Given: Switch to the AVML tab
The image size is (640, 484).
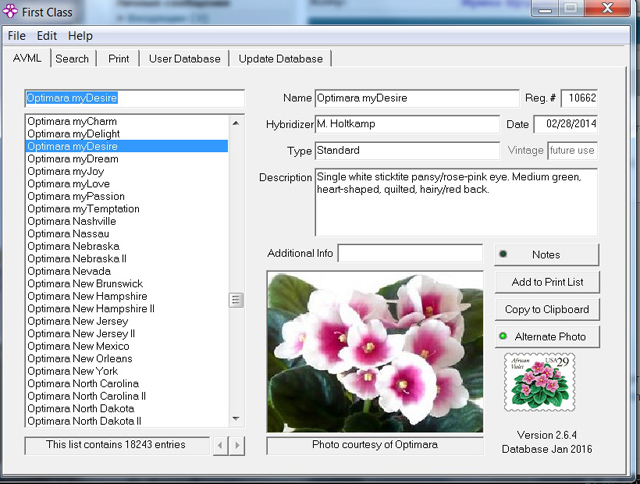Looking at the screenshot, I should [27, 58].
